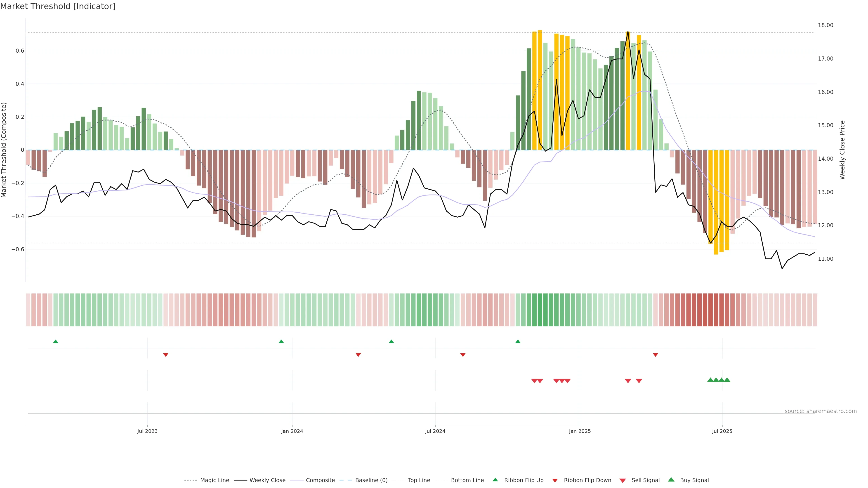
Task: Toggle the Composite legend entry
Action: 320,480
